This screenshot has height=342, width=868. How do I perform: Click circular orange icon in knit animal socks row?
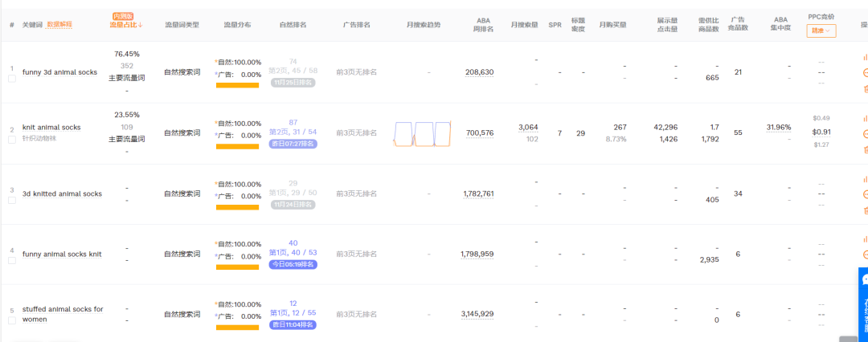tap(865, 133)
